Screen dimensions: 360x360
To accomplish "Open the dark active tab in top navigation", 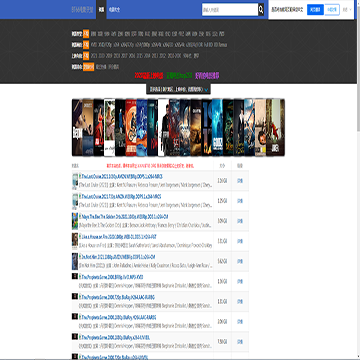I will pos(101,10).
